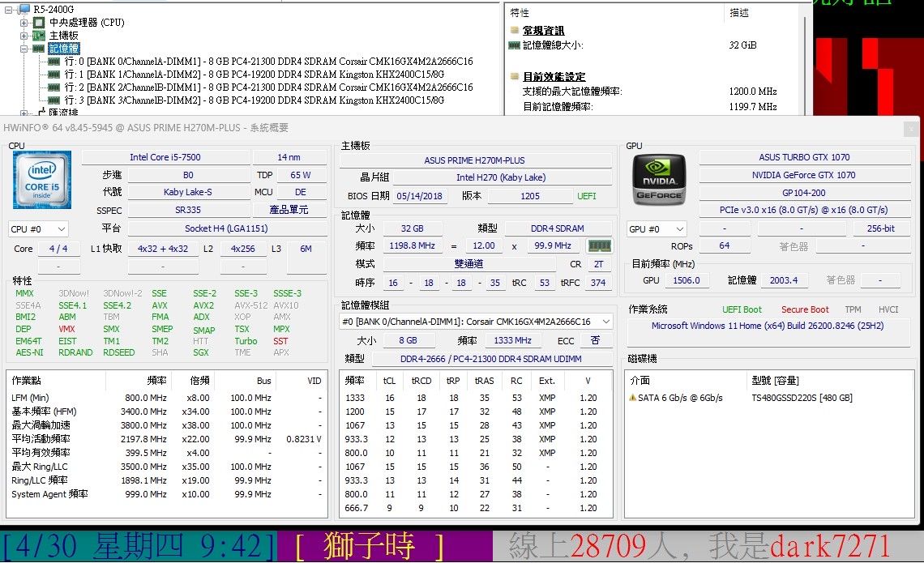Click the TS480GSSD220S drive entry
Screen dimensions: 924x563
(801, 398)
